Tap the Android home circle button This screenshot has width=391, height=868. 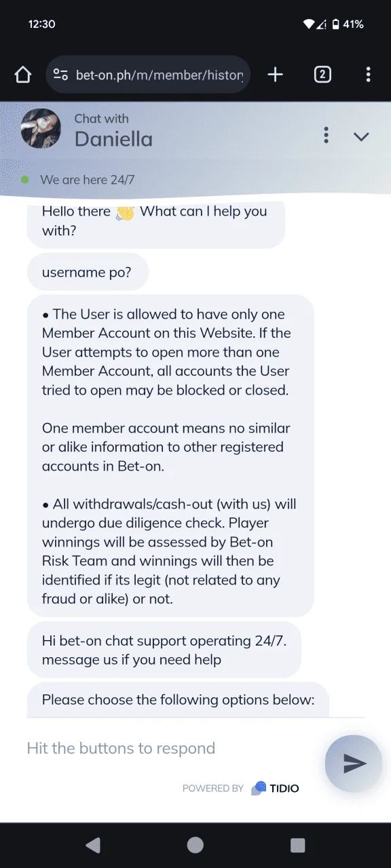pyautogui.click(x=195, y=845)
